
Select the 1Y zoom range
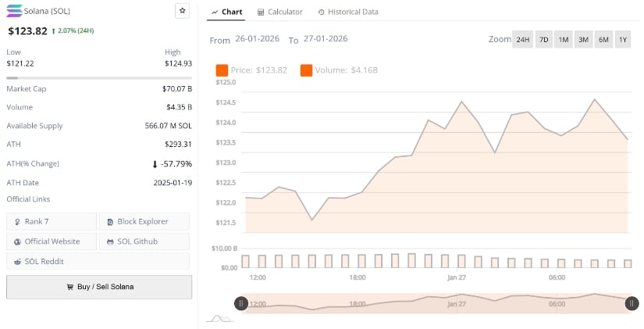622,39
